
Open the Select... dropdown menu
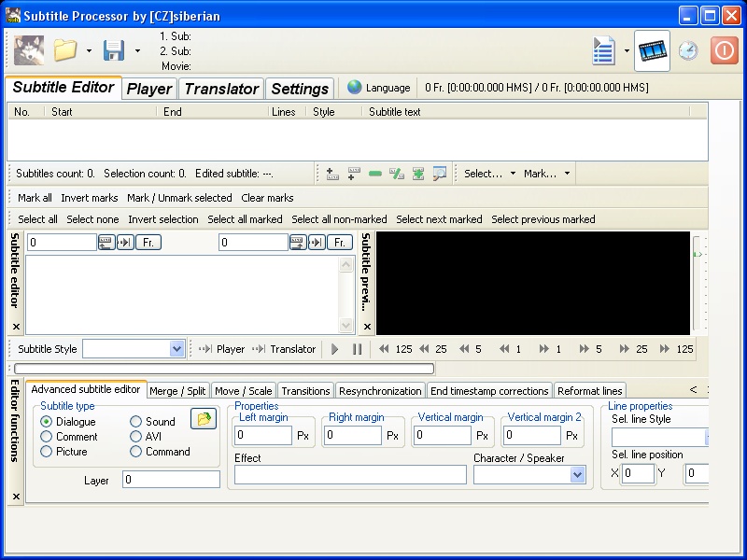coord(489,174)
